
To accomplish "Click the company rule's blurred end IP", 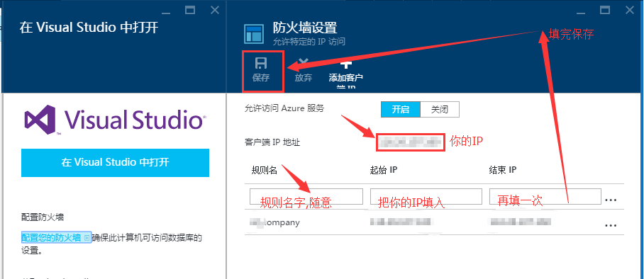I will 520,222.
